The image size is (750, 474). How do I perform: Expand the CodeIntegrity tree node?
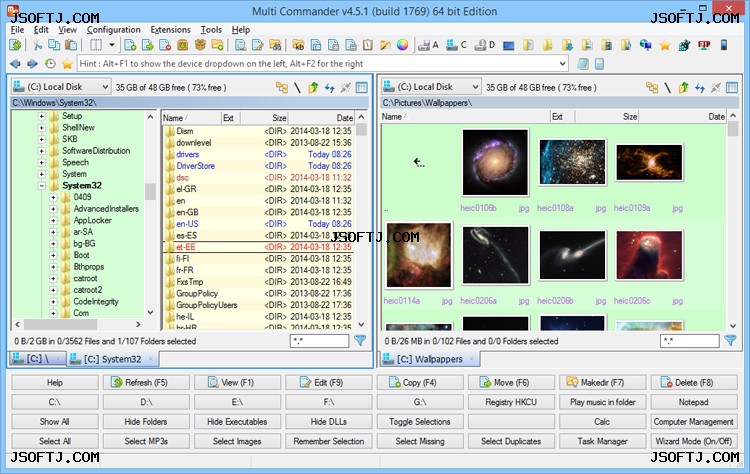coord(54,302)
